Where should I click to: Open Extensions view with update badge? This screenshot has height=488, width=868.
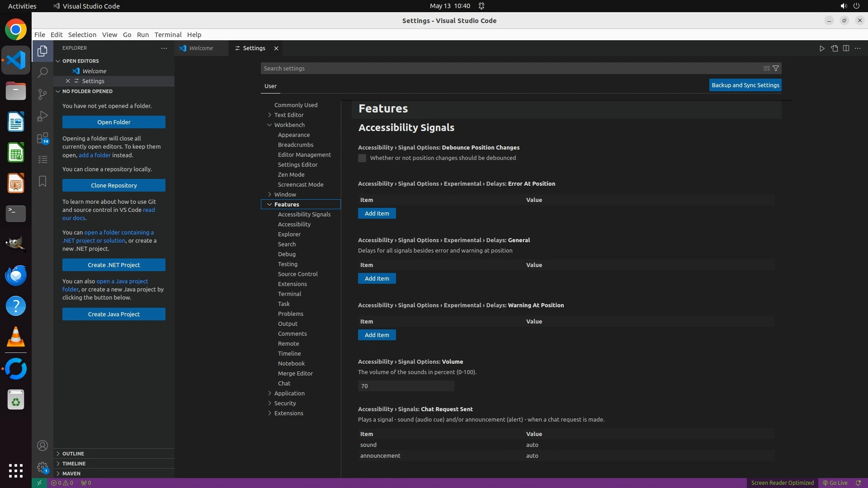(42, 138)
